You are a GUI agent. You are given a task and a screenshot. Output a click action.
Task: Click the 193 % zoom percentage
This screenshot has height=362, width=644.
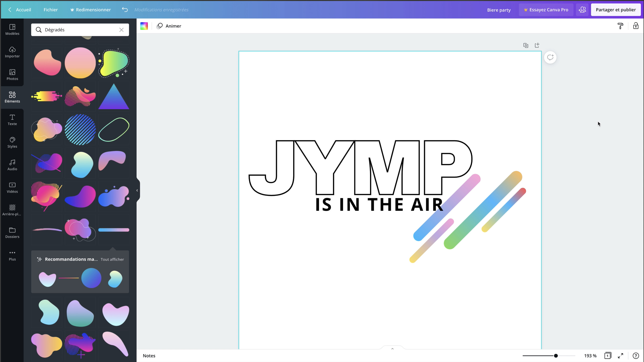[590, 356]
